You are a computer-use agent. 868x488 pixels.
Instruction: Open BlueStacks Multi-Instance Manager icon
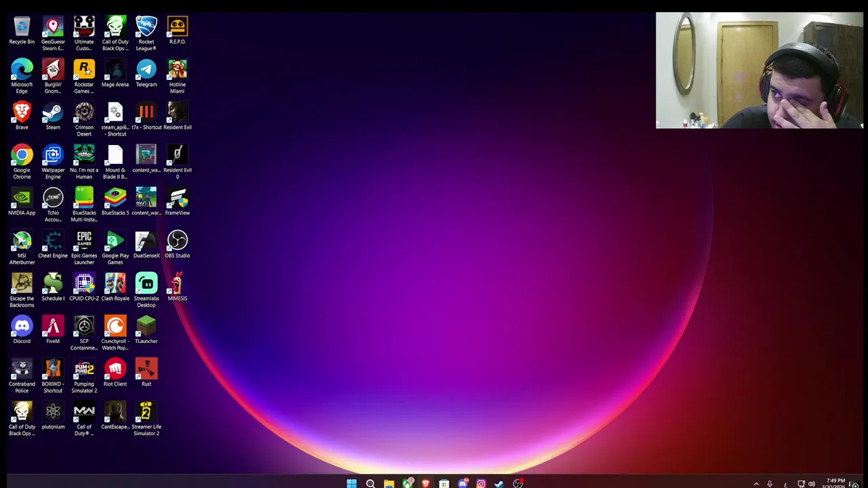[84, 205]
